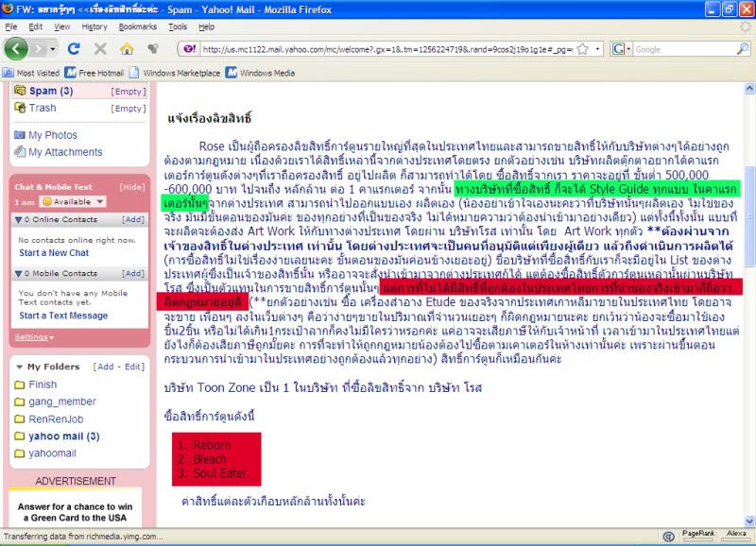This screenshot has width=756, height=546.
Task: Empty the Spam folder
Action: [x=129, y=92]
